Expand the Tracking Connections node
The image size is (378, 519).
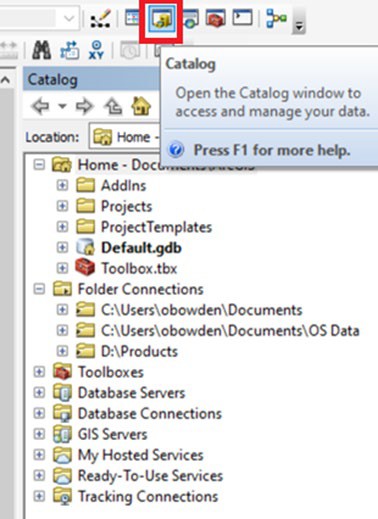39,496
